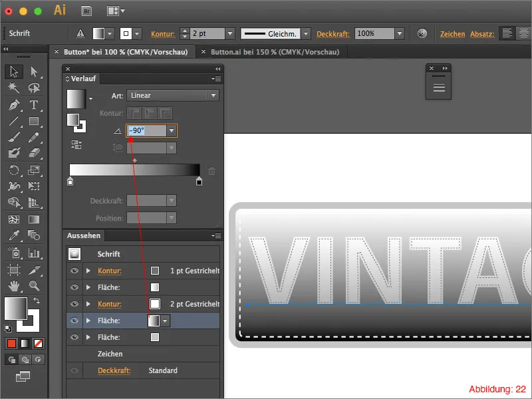Select the Blob Brush tool
The image size is (532, 399).
pos(14,153)
